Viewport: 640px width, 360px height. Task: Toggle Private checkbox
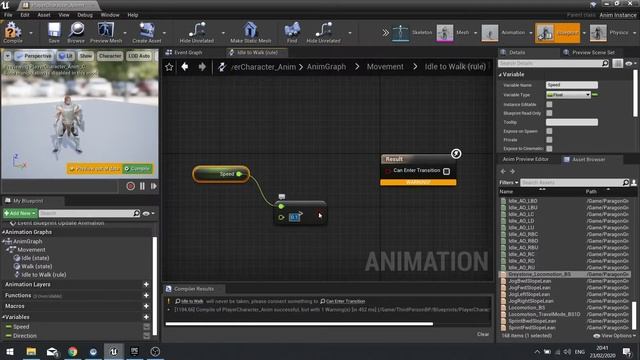[x=549, y=140]
